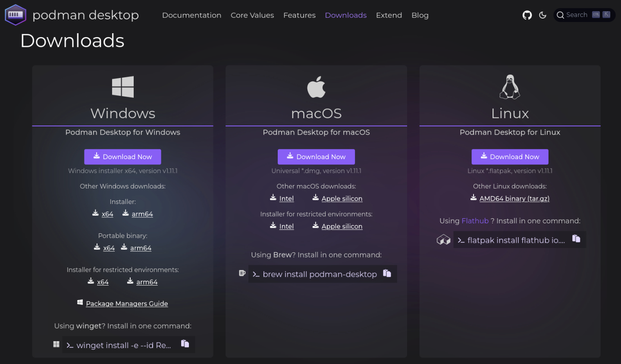621x364 pixels.
Task: Open the GitHub repository icon
Action: coord(527,15)
